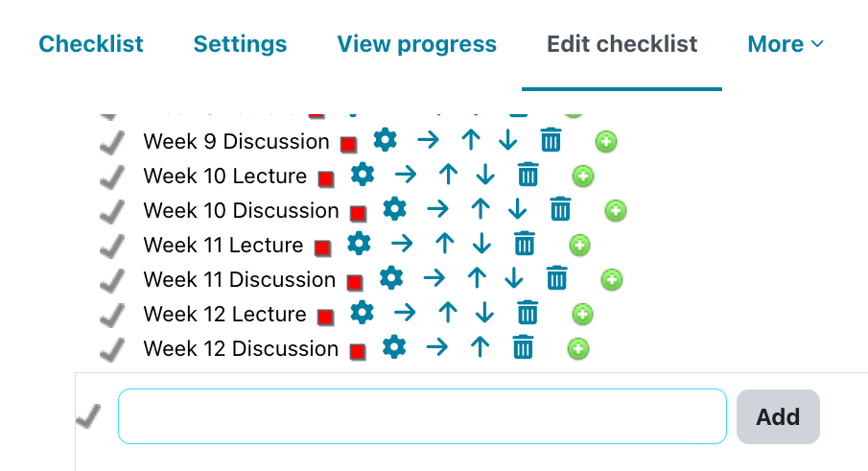Delete the Week 10 Lecture item
Image resolution: width=868 pixels, height=471 pixels.
click(x=528, y=175)
